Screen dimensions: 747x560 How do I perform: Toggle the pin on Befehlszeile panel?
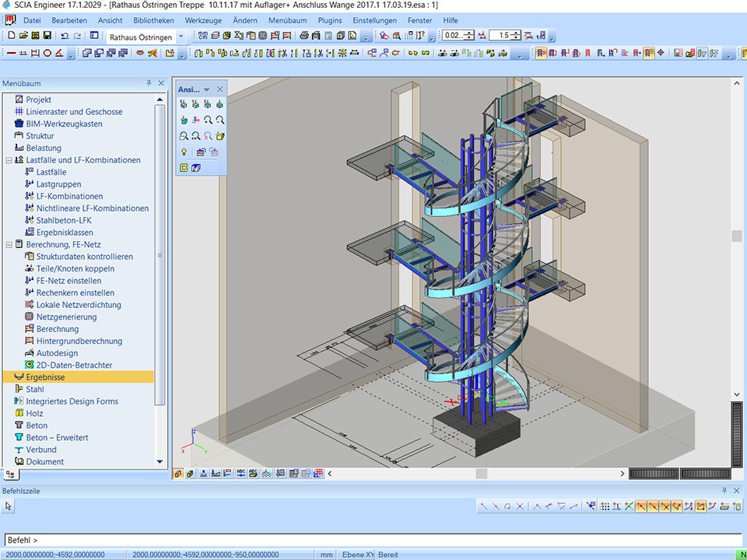point(724,491)
